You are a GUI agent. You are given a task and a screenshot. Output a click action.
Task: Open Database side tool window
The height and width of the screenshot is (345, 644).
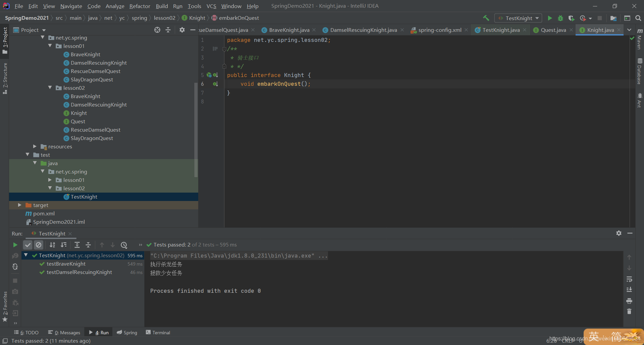pos(640,71)
